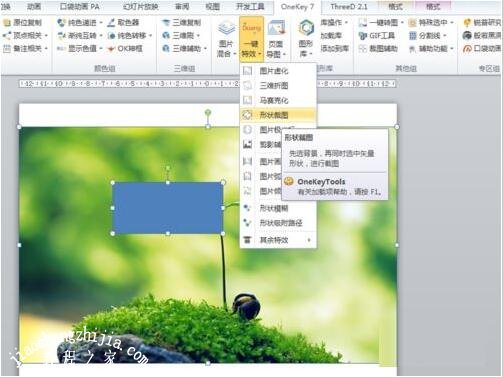Image resolution: width=503 pixels, height=378 pixels.
Task: Collapse the 一键特效 effects dropdown button
Action: (x=251, y=39)
